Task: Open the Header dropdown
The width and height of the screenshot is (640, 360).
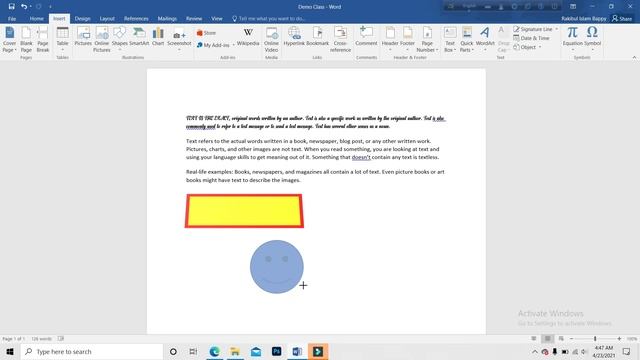Action: [x=390, y=38]
